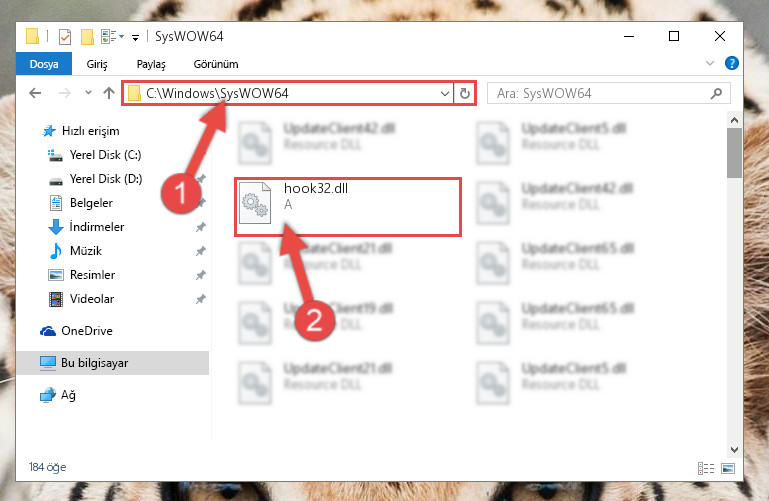
Task: Toggle pin next to Videolar
Action: tap(201, 299)
